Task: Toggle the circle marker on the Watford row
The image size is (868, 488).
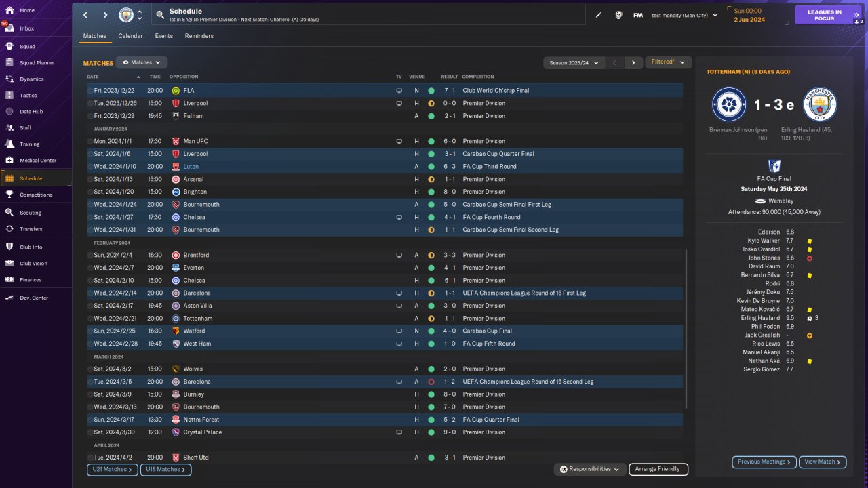Action: [x=90, y=331]
